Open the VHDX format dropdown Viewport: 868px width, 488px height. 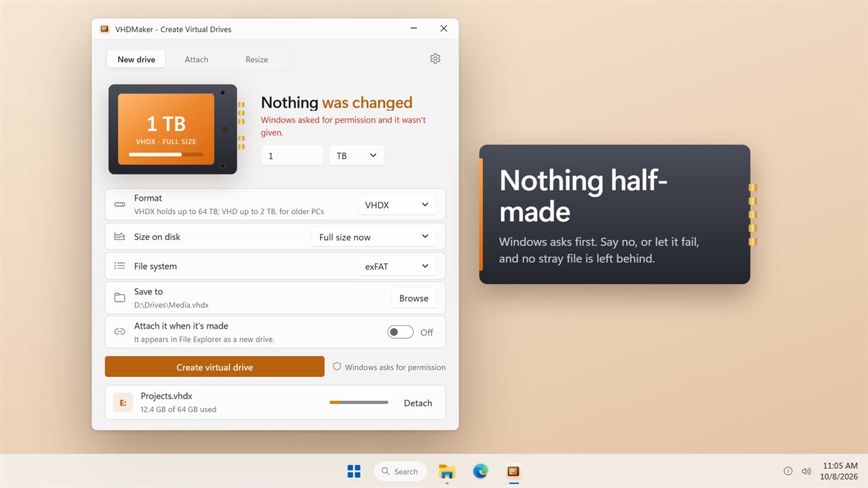tap(397, 205)
